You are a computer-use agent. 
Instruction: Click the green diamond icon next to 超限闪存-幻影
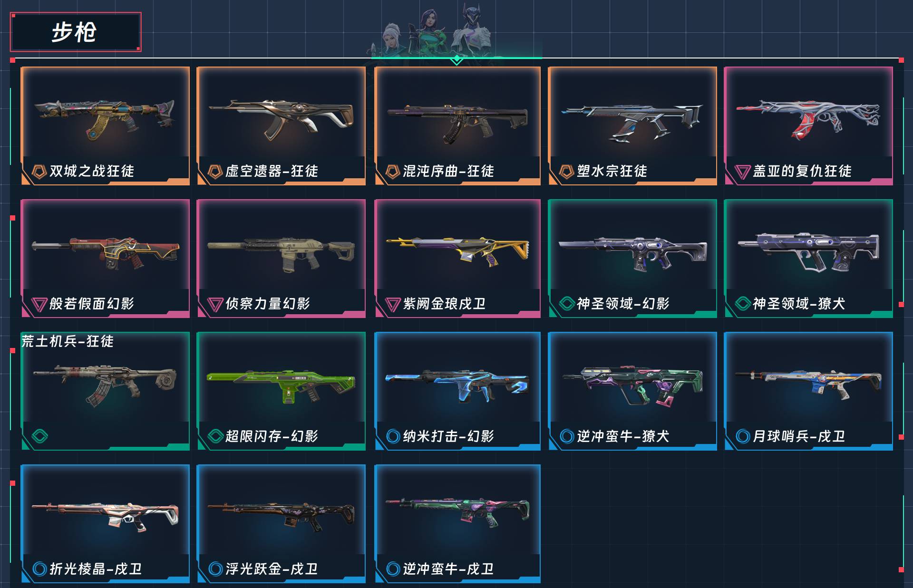(215, 436)
